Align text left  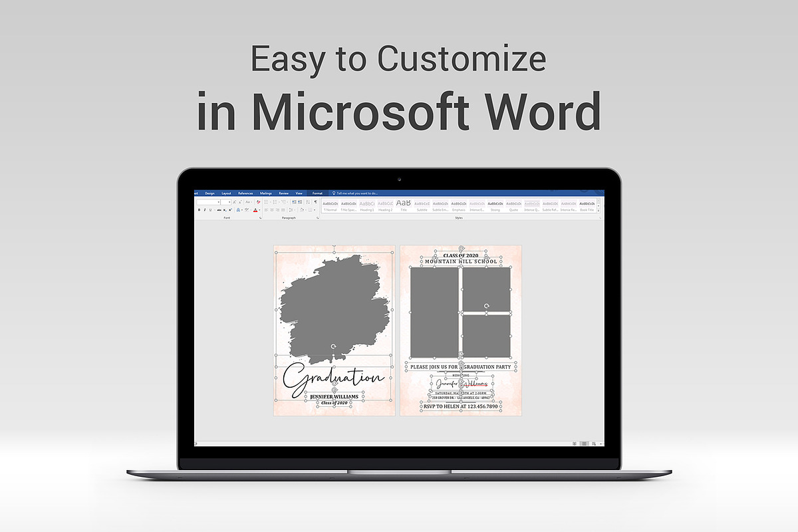(x=266, y=210)
